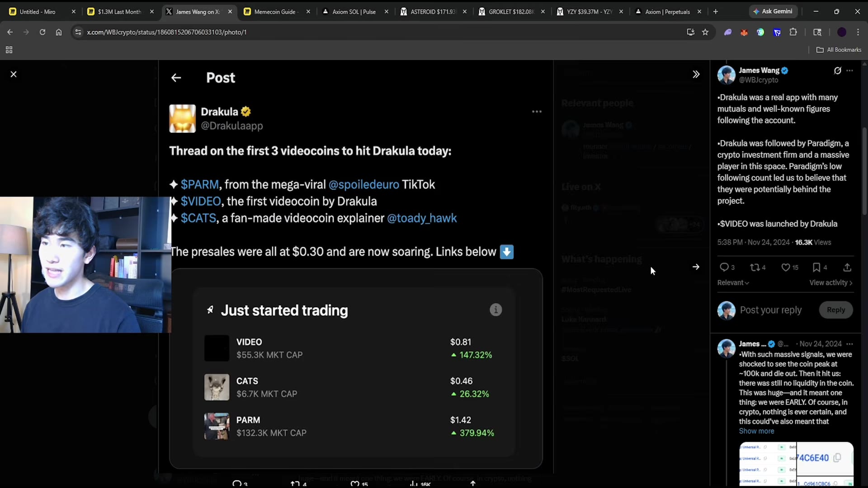Click the address bar URL
868x488 pixels.
point(167,32)
